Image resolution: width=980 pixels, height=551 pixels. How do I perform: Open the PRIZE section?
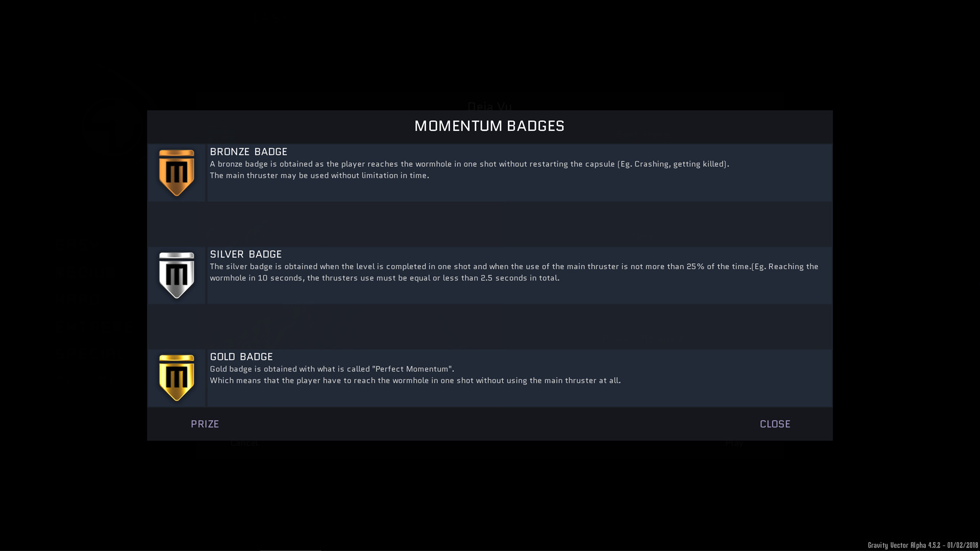point(205,424)
